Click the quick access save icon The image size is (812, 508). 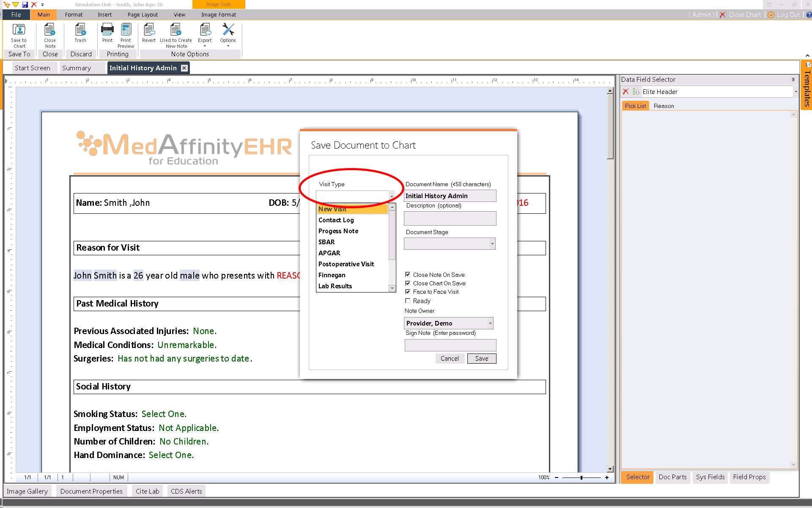point(25,5)
